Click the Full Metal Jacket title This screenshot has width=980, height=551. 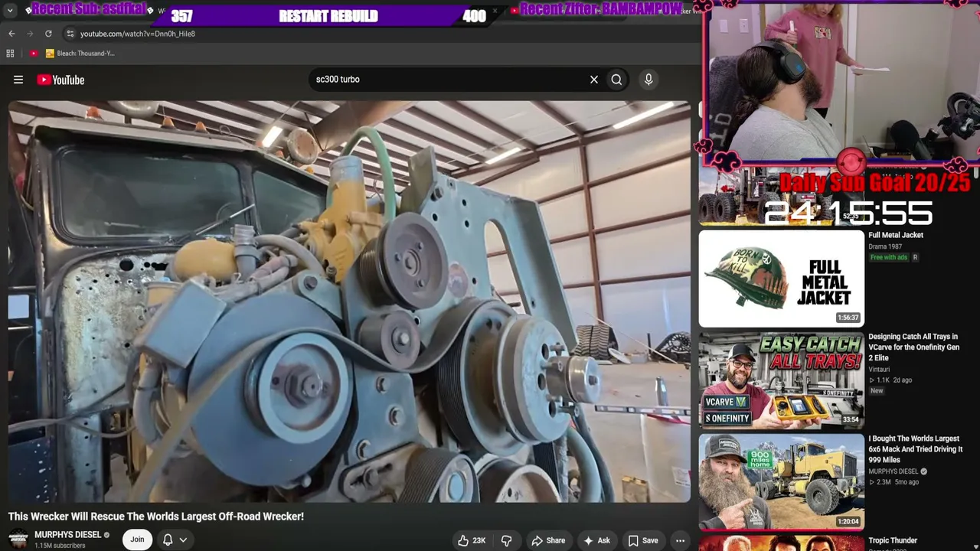[896, 235]
